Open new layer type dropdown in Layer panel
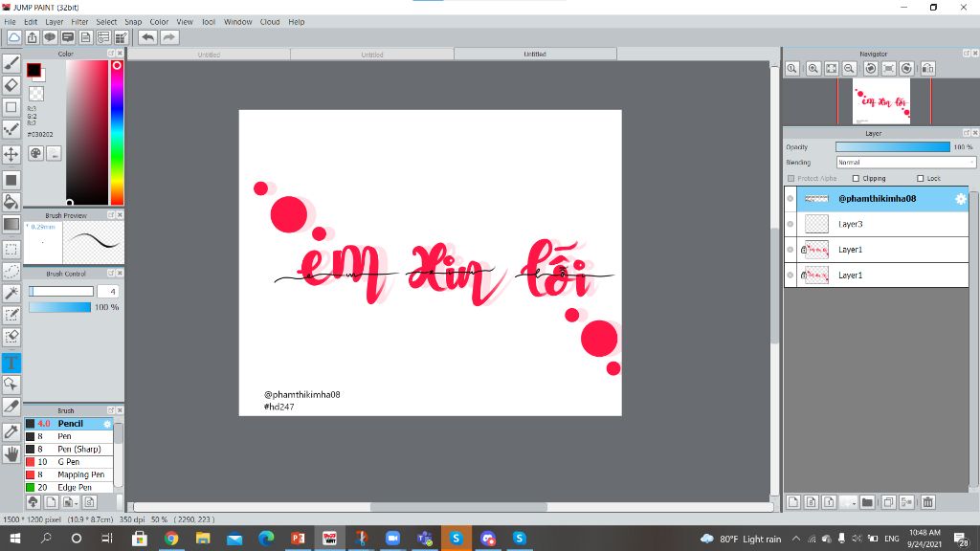The height and width of the screenshot is (551, 980). (848, 502)
